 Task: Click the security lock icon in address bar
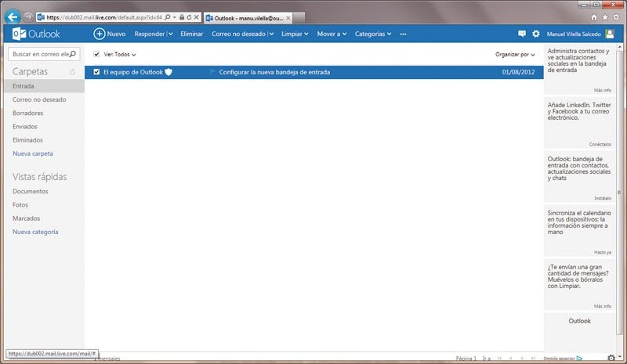click(182, 17)
